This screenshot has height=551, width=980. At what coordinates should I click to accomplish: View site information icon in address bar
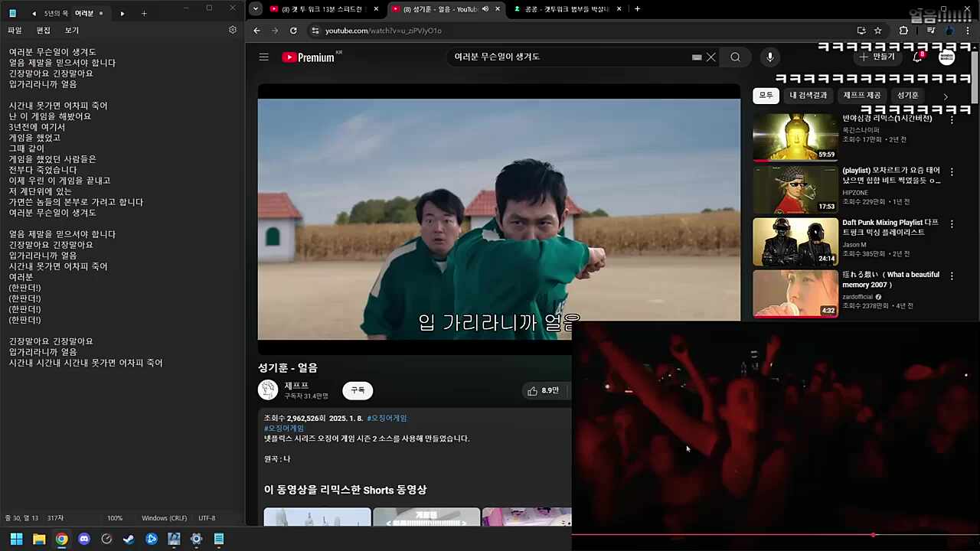[x=314, y=31]
